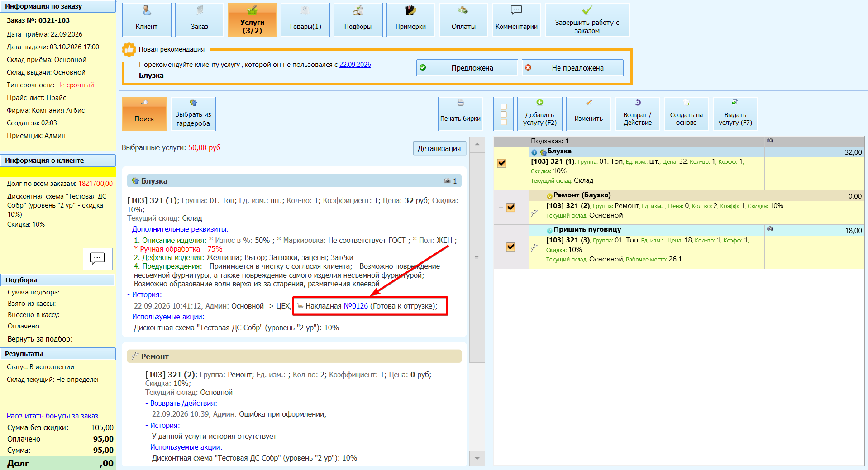Click the camera icon in Подзаказ header row

pos(770,141)
